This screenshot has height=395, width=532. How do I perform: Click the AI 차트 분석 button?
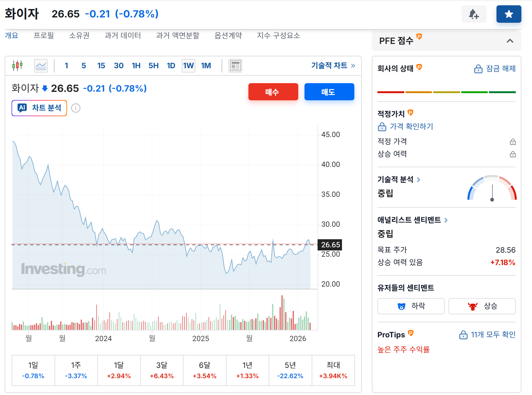[39, 108]
